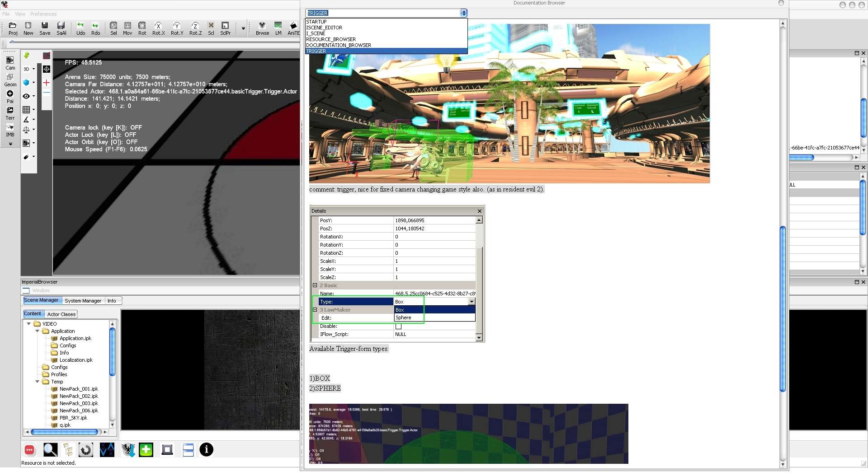The image size is (868, 476).
Task: Click the Save toolbar icon
Action: coord(45,28)
